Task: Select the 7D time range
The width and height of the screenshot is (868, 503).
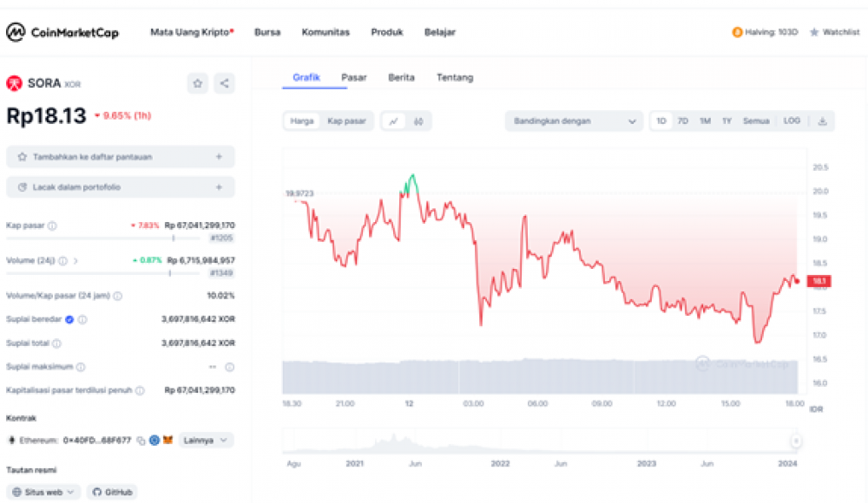Action: coord(683,121)
